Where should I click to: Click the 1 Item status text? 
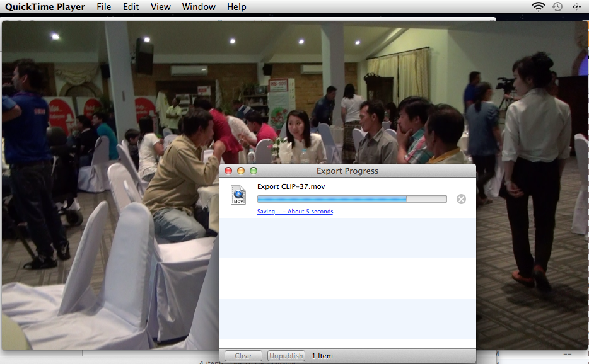pyautogui.click(x=322, y=356)
